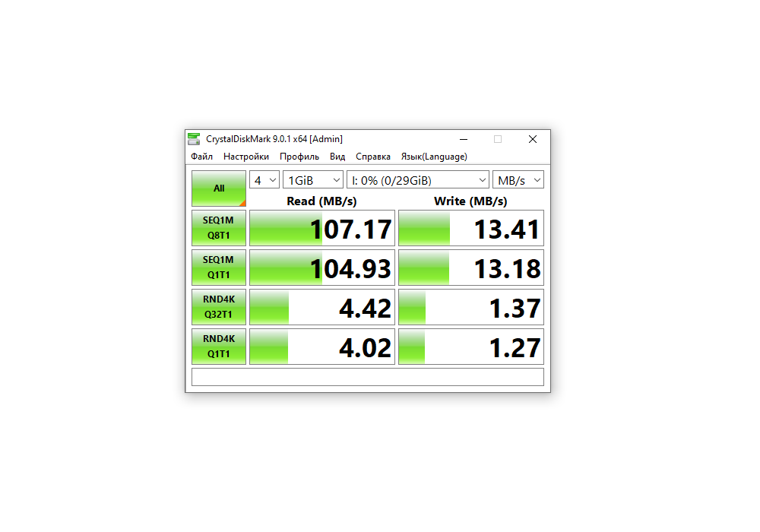Image resolution: width=760 pixels, height=532 pixels.
Task: Click the 4.42 read result
Action: 322,307
